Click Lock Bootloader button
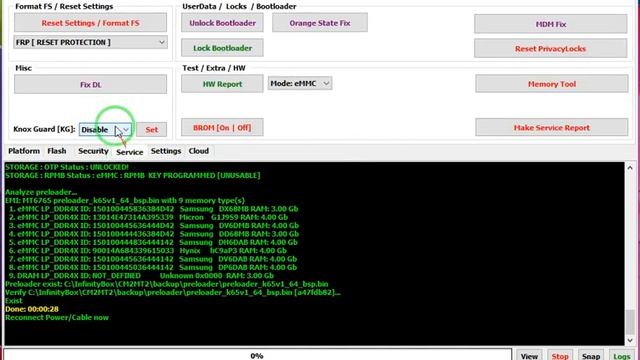Image resolution: width=640 pixels, height=360 pixels. pyautogui.click(x=222, y=48)
